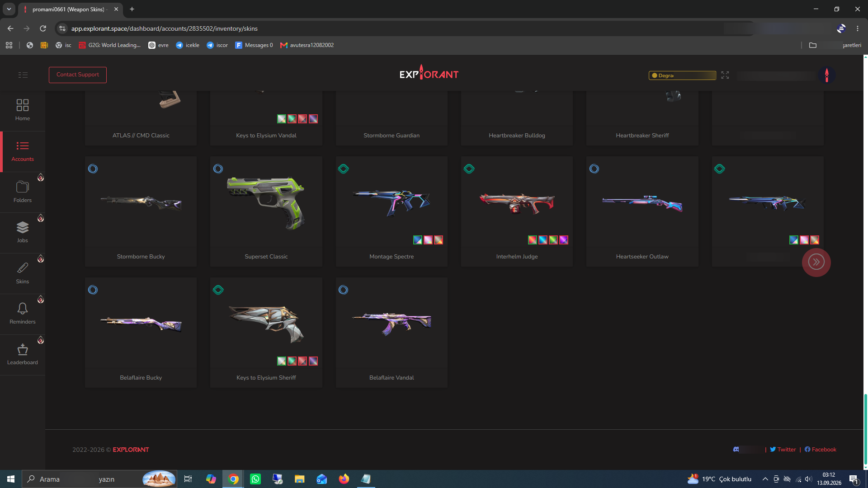Click the Degra rank progress bar
868x488 pixels.
pos(683,75)
